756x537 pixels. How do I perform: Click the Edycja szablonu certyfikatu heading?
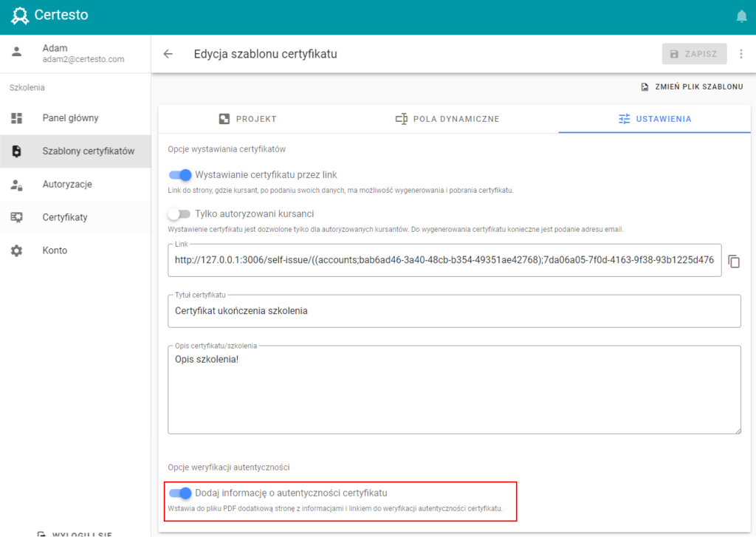click(265, 54)
